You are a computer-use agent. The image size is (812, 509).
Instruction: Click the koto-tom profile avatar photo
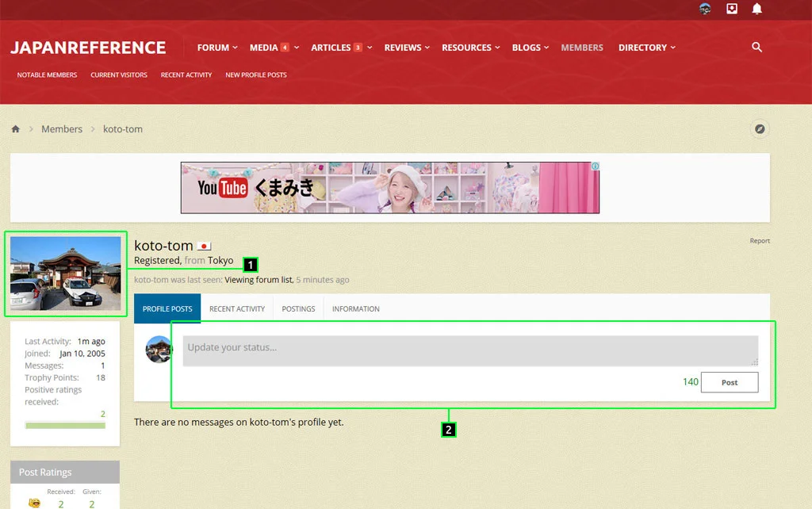pyautogui.click(x=65, y=274)
